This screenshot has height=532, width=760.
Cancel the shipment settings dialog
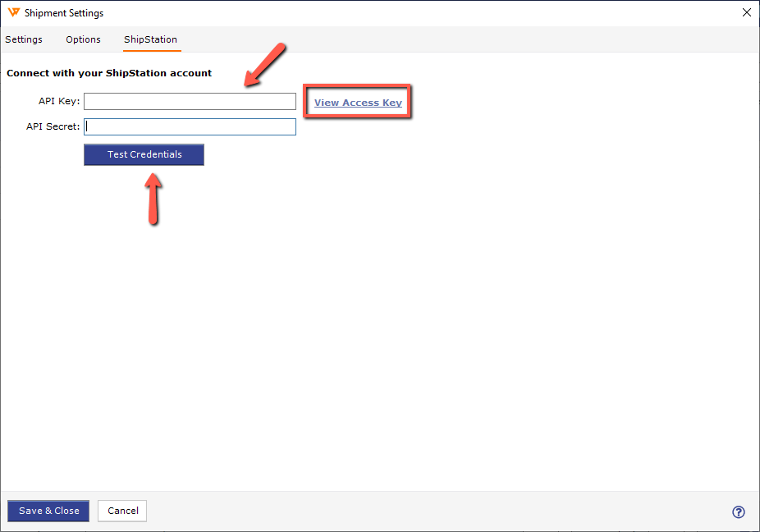(122, 511)
